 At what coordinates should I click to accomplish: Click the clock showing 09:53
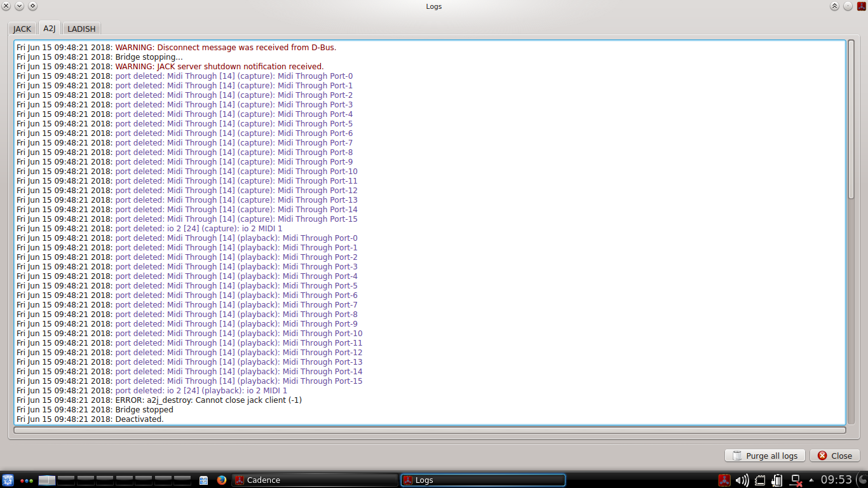point(837,480)
